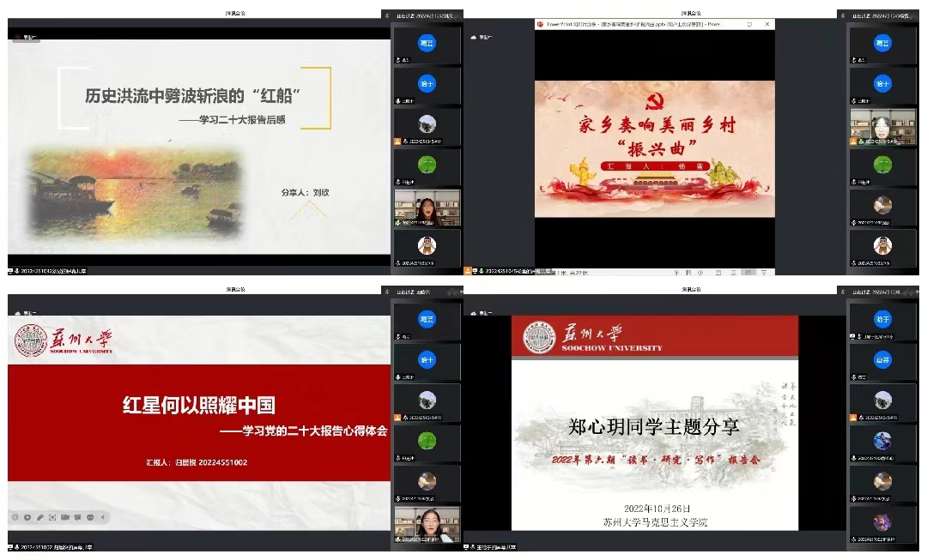The height and width of the screenshot is (560, 927).
Task: Click cloud icon above the 红船 slide
Action: [x=16, y=36]
